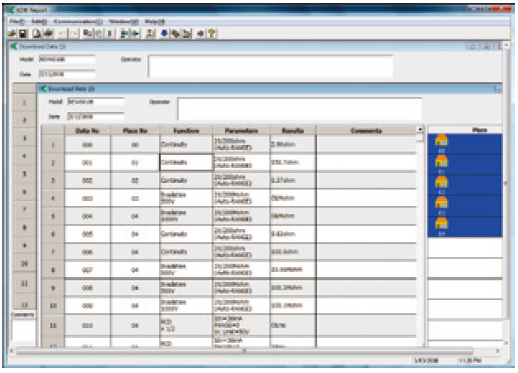Click the red arrow toolbar icon

click(x=200, y=33)
